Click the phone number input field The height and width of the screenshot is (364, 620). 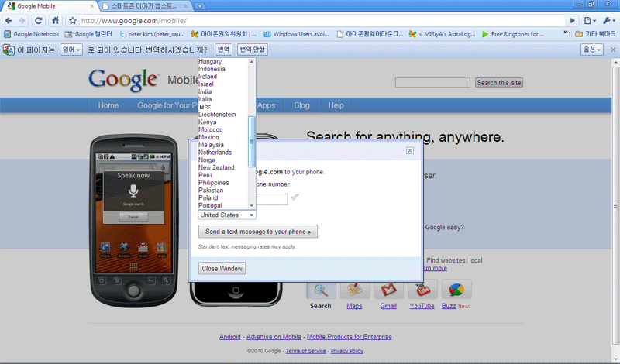coord(271,199)
